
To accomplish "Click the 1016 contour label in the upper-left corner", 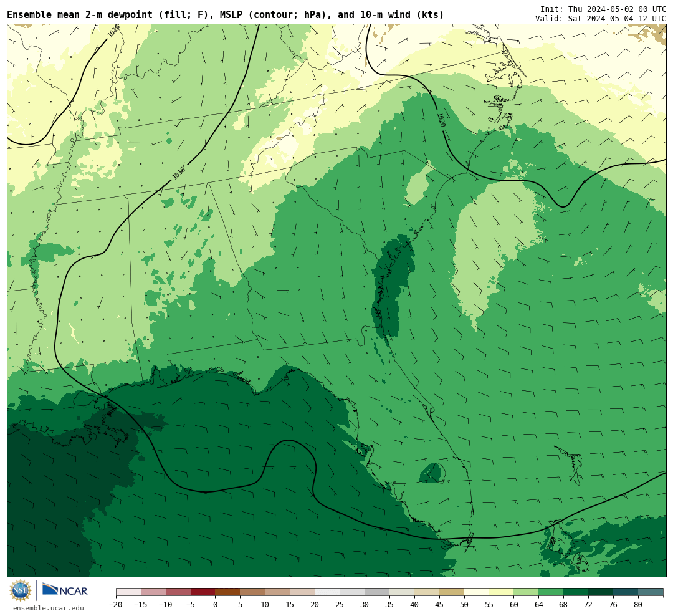I will point(113,31).
